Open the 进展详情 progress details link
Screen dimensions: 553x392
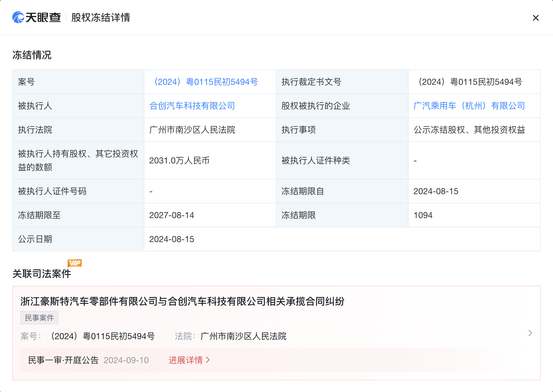tap(189, 360)
